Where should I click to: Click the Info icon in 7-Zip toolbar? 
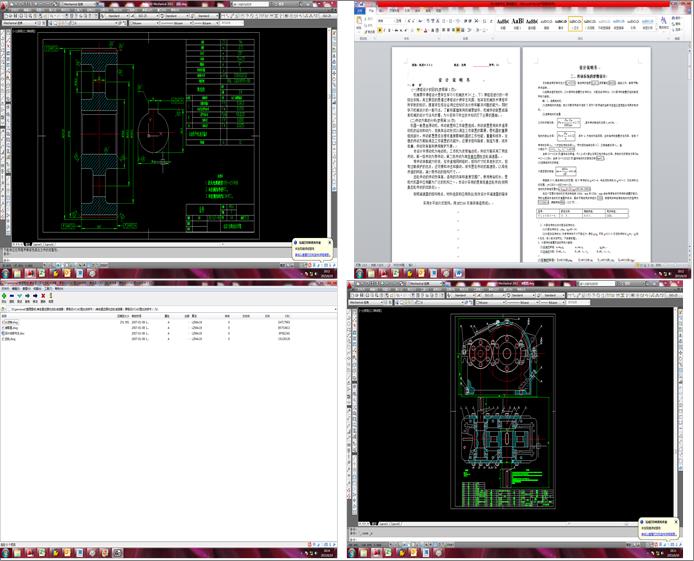tap(51, 296)
